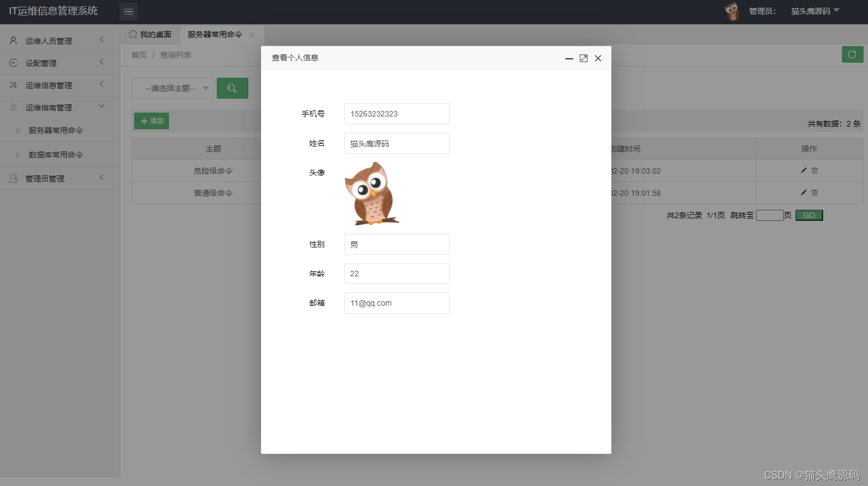Expand the 管理员管理 menu chevron
Image resolution: width=868 pixels, height=486 pixels.
coord(101,177)
